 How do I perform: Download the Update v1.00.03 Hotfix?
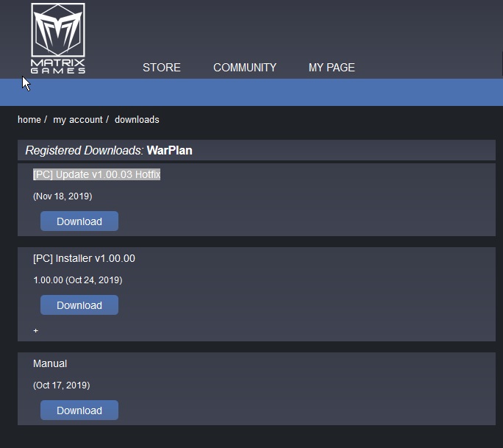point(79,221)
